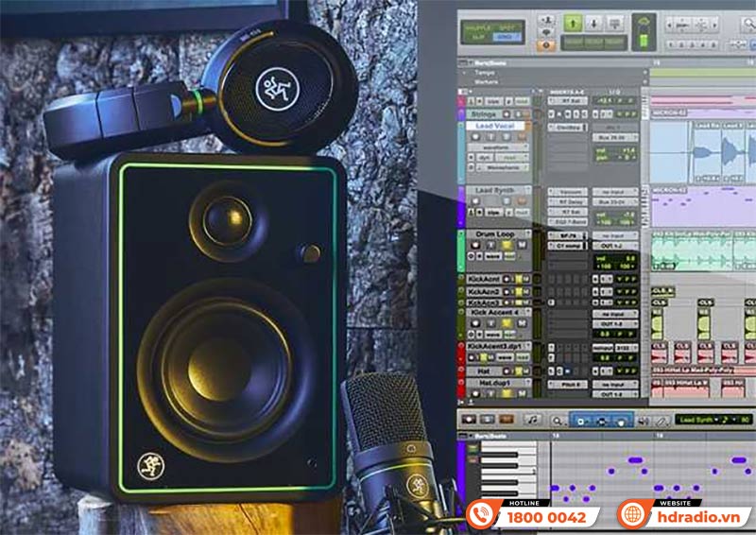Click the notation music-note icon in MIDI editor
756x535 pixels.
point(531,419)
